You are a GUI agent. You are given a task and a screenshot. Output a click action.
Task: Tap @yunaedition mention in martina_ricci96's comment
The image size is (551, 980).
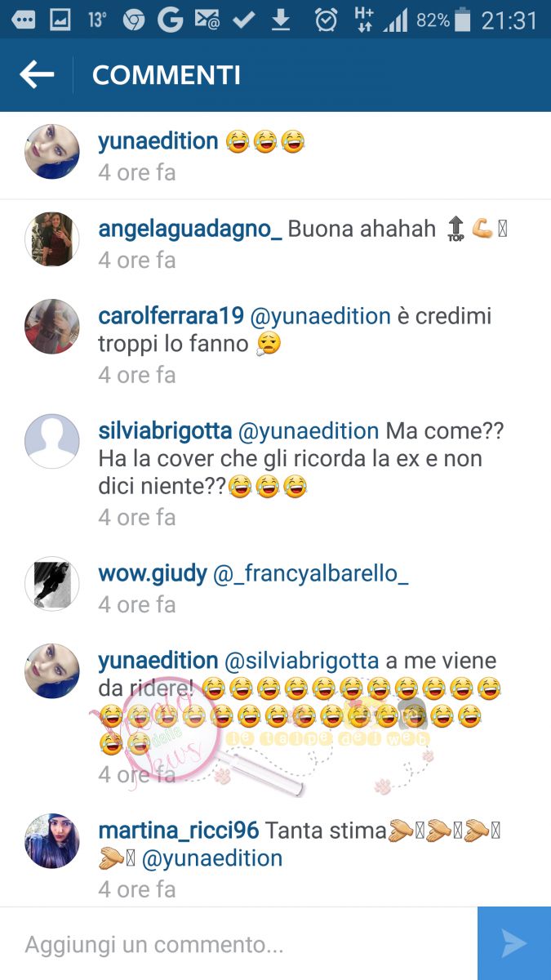pos(212,858)
